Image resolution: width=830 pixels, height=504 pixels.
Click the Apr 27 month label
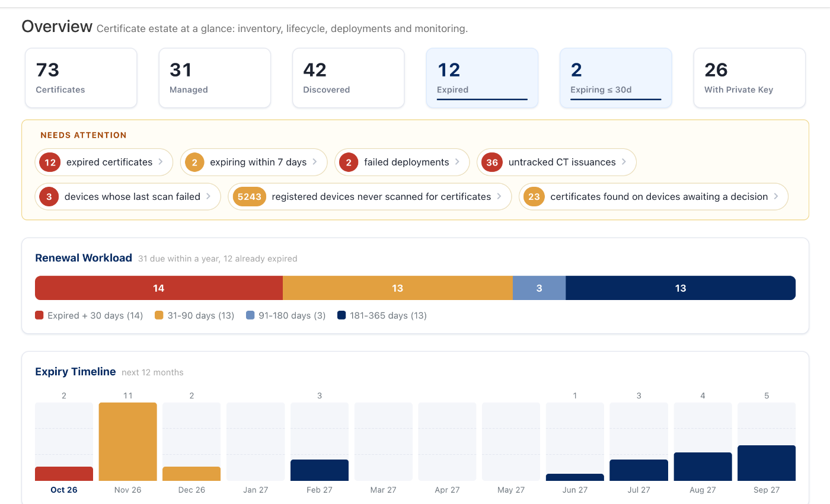tap(447, 490)
